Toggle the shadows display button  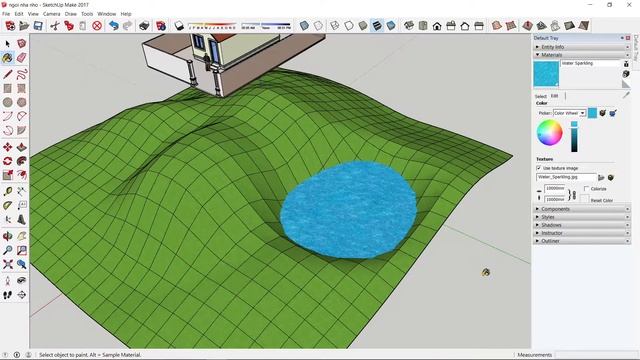(179, 26)
